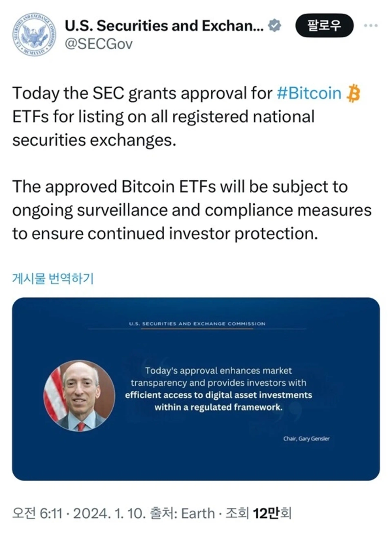Toggle following state with the 팔로우 button

325,25
